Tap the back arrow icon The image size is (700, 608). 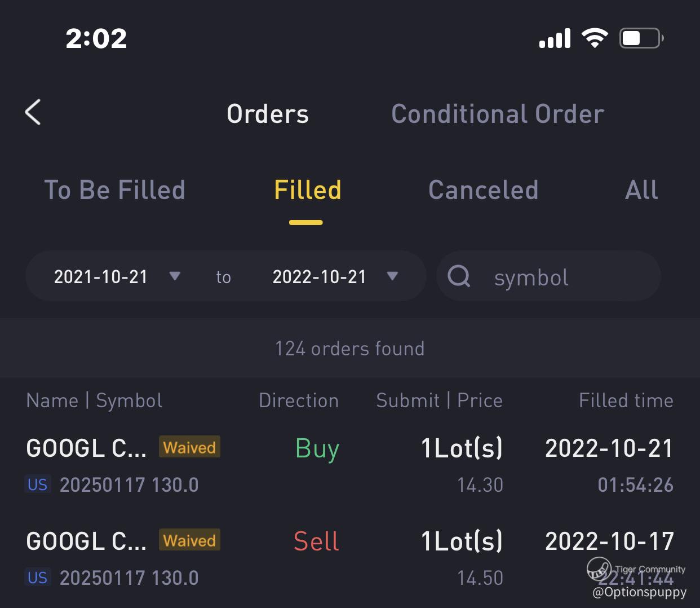pyautogui.click(x=33, y=112)
